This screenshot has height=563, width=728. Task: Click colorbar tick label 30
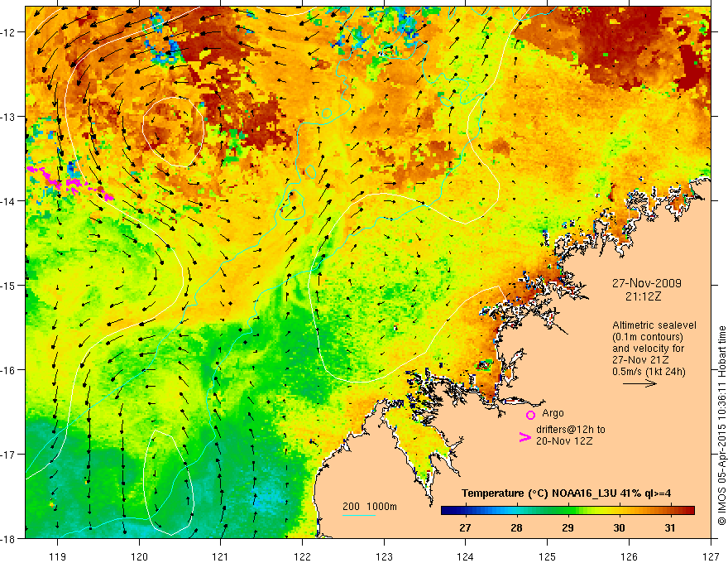coord(619,527)
